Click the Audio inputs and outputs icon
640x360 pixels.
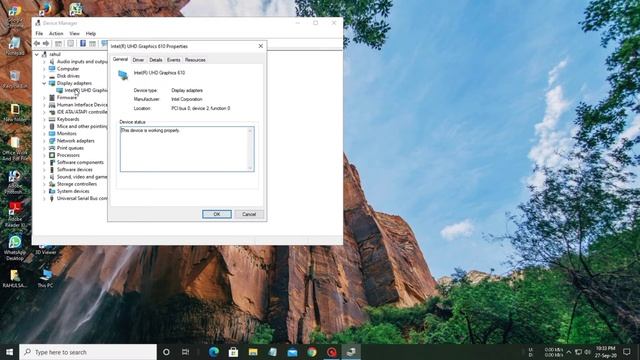pos(52,62)
